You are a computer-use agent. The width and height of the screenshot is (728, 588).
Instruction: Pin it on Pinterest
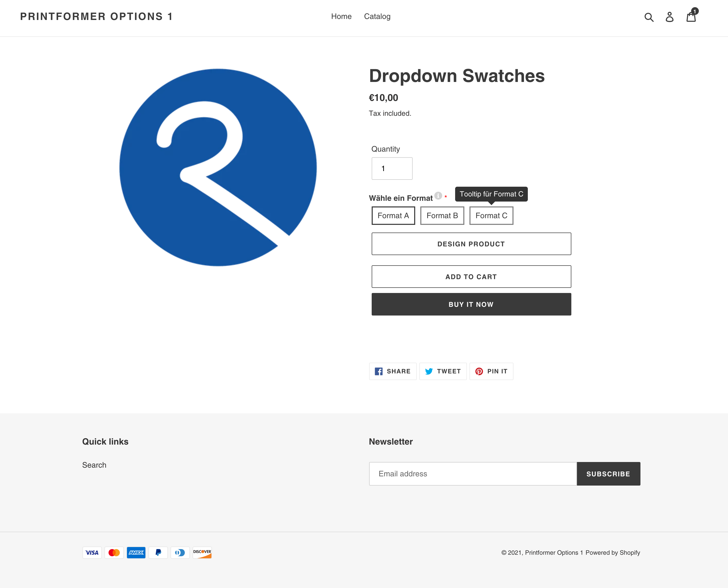tap(491, 371)
